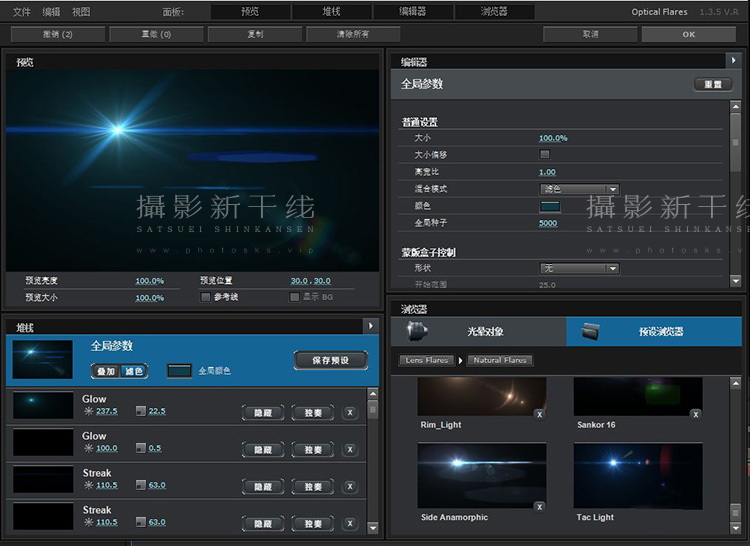Click the stack list scroll down arrow

pyautogui.click(x=373, y=528)
